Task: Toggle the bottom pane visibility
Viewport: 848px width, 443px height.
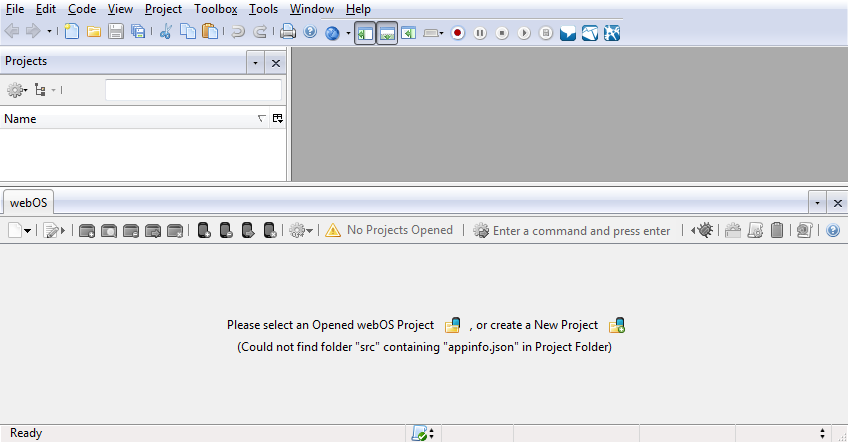Action: point(387,34)
